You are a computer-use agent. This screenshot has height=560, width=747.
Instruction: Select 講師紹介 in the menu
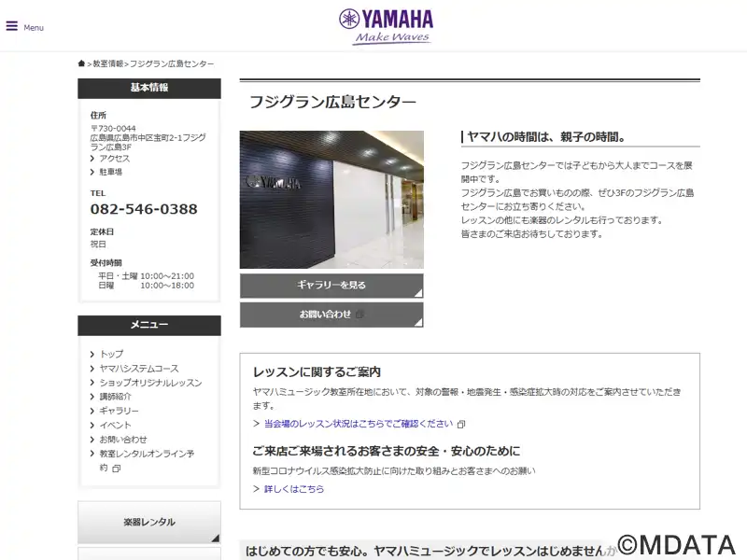click(x=115, y=397)
